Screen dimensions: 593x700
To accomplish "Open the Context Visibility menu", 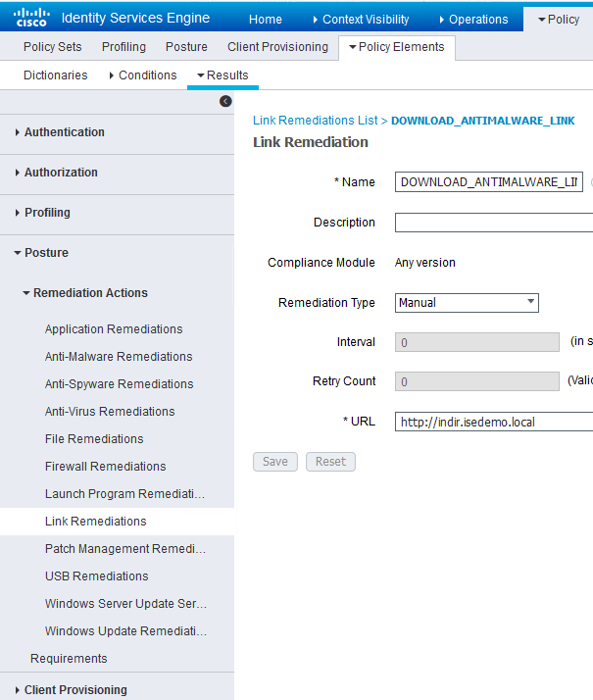I will point(361,20).
